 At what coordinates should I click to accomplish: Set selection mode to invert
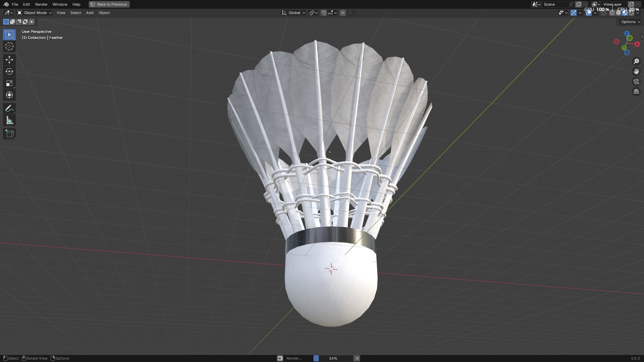pyautogui.click(x=25, y=22)
